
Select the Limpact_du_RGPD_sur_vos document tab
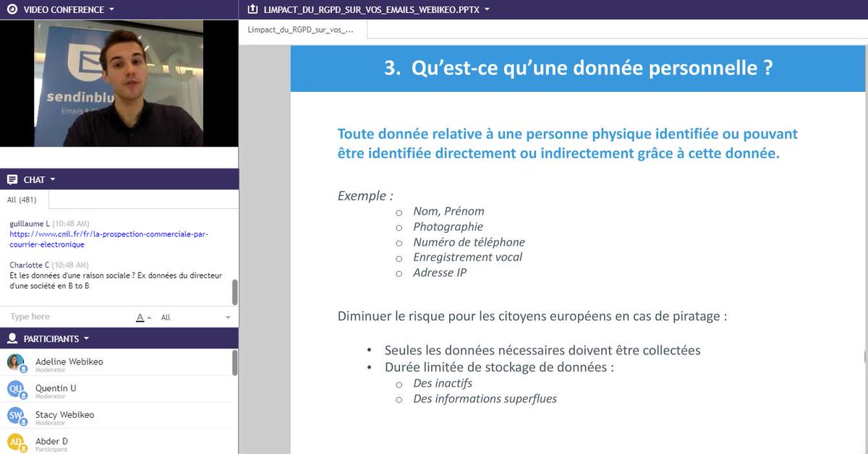302,30
